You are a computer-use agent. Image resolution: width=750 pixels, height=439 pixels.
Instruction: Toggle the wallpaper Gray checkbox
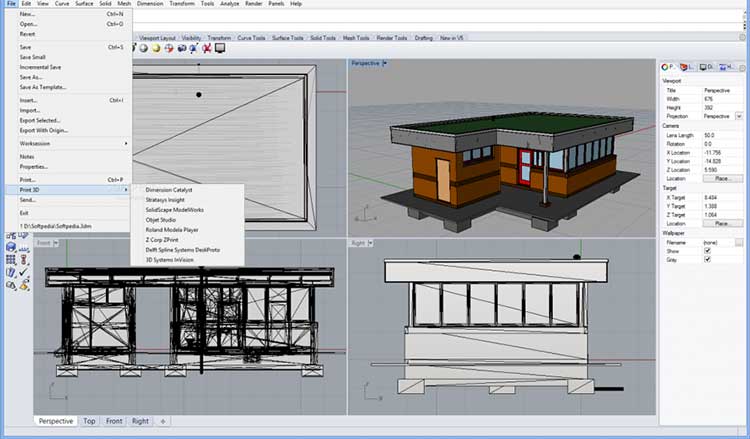[x=708, y=260]
